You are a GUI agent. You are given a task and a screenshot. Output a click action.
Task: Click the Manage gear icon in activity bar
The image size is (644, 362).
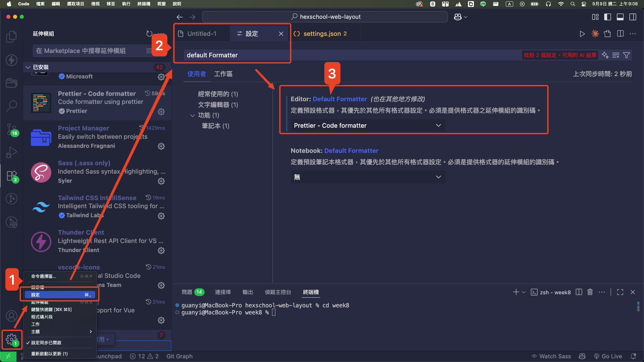point(11,339)
